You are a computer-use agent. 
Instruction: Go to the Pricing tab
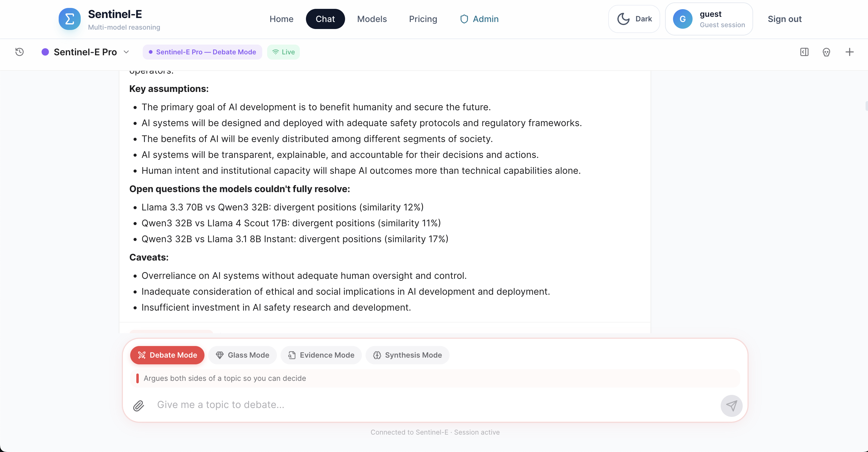[423, 19]
